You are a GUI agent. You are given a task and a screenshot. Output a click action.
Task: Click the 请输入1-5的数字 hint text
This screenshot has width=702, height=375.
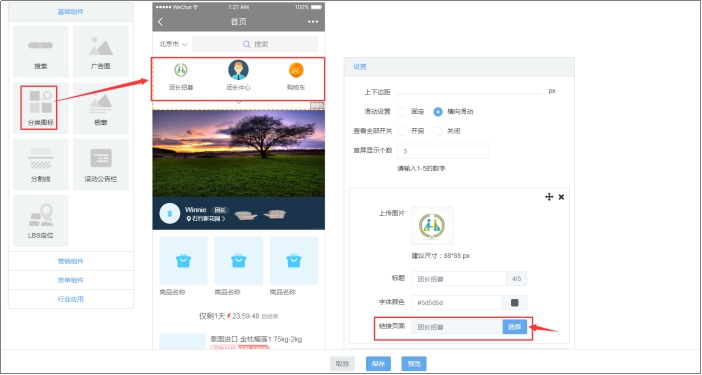[x=421, y=169]
